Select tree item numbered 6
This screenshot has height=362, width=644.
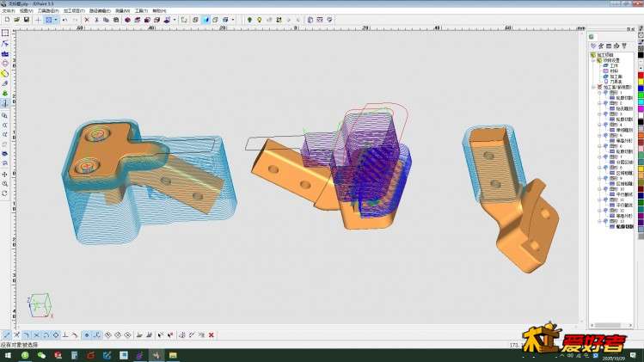[x=616, y=146]
